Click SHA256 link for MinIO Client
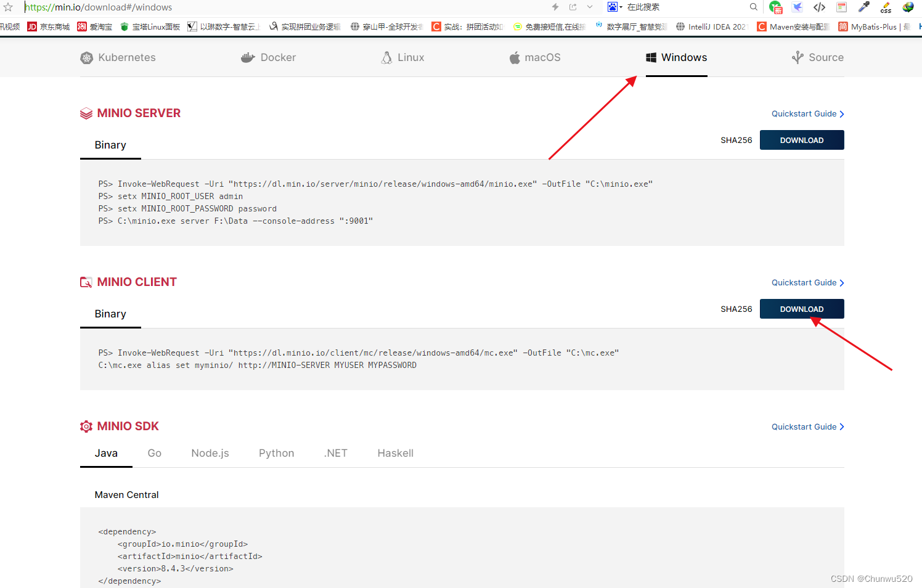 [x=736, y=309]
